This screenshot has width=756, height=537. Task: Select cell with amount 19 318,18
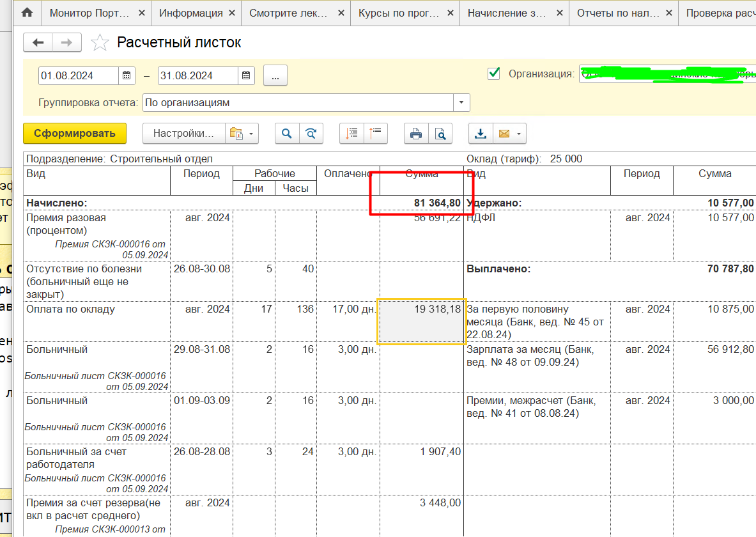pos(421,322)
